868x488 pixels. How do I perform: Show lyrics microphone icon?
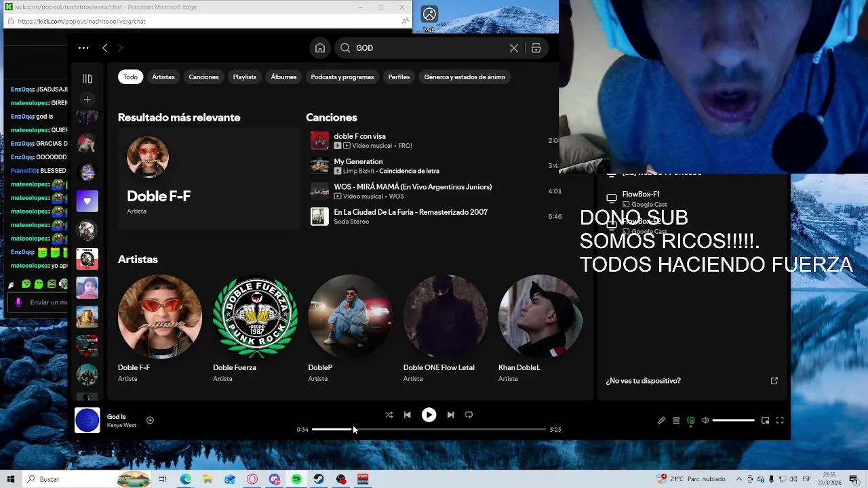click(662, 420)
